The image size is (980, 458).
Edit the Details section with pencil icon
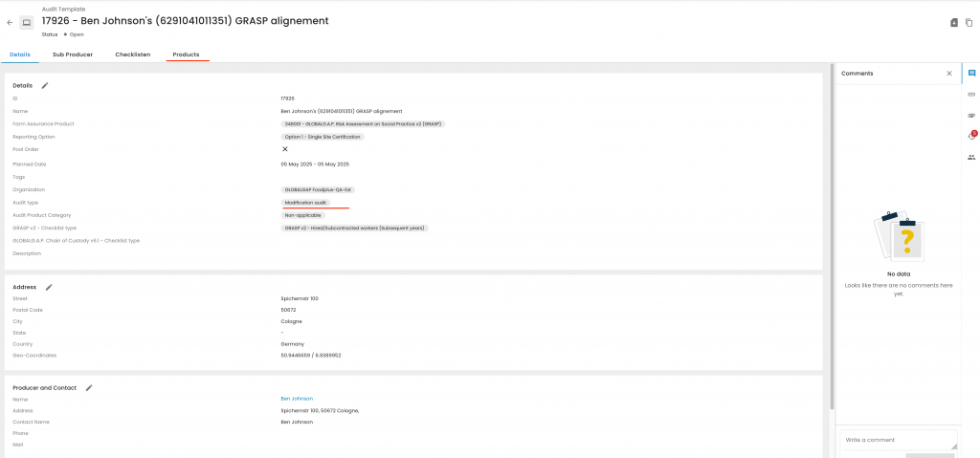[45, 85]
